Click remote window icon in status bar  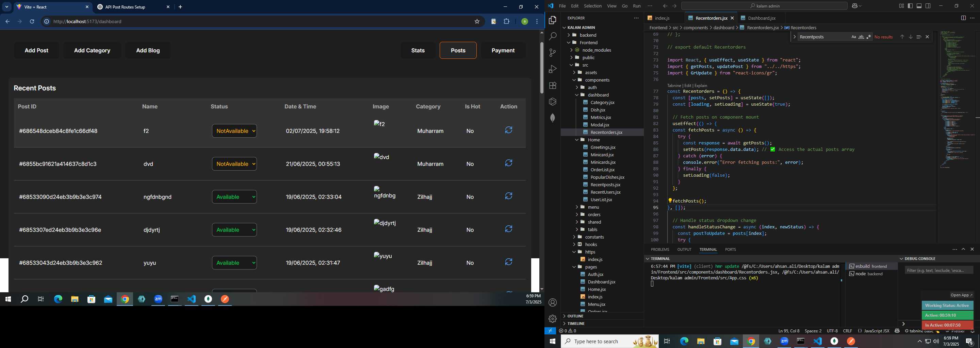550,331
